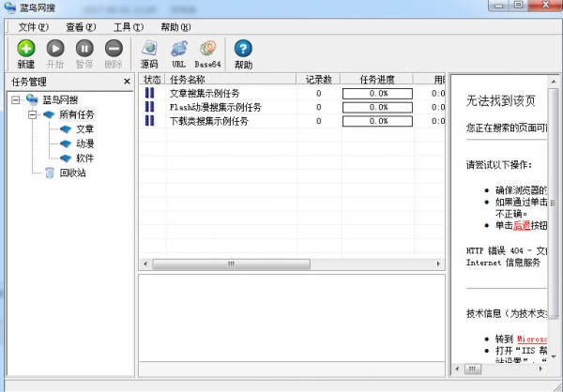
Task: Click the 删除 (Delete) toolbar icon
Action: point(114,49)
